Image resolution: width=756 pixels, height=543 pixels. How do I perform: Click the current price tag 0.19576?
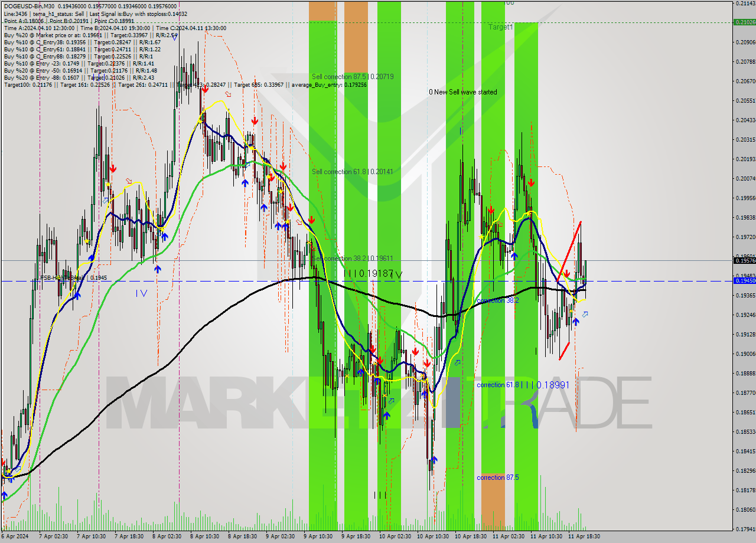click(744, 260)
